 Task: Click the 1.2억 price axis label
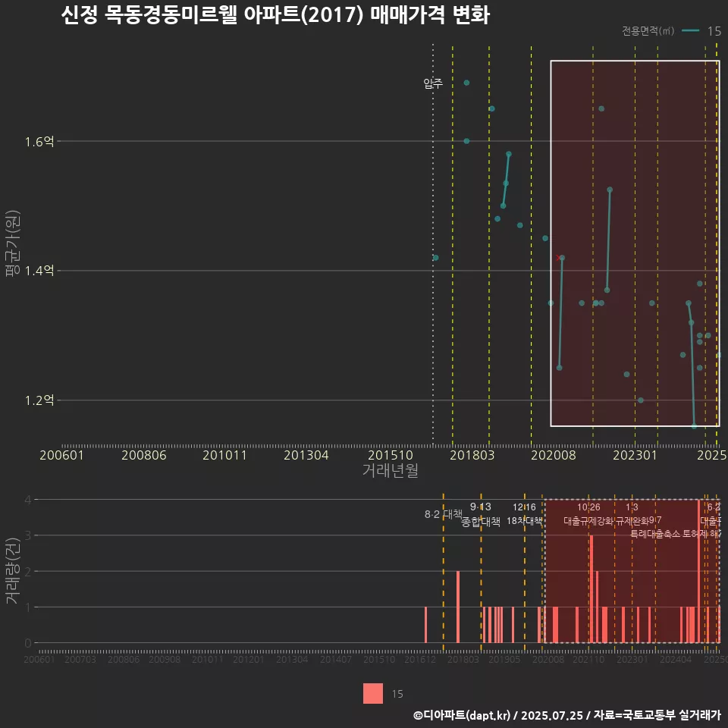pyautogui.click(x=39, y=400)
